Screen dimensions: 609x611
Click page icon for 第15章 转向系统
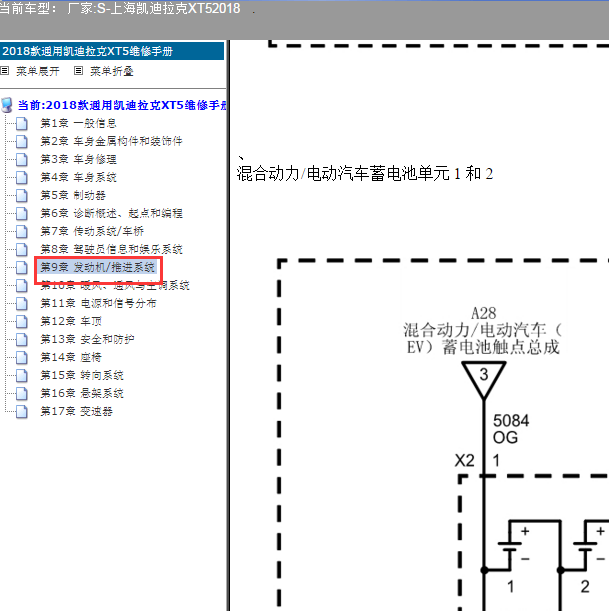click(x=22, y=375)
